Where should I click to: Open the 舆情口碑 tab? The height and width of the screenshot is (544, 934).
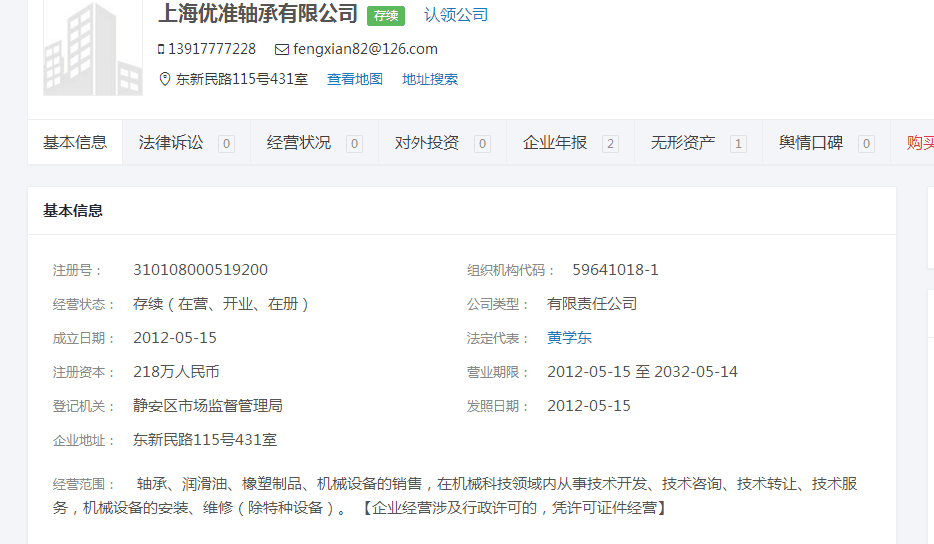(811, 143)
